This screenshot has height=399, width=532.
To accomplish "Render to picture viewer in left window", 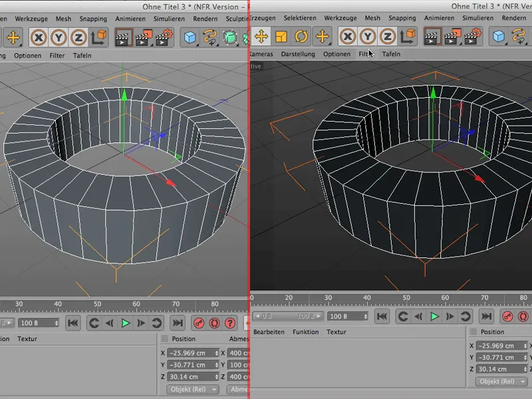I will (x=144, y=37).
